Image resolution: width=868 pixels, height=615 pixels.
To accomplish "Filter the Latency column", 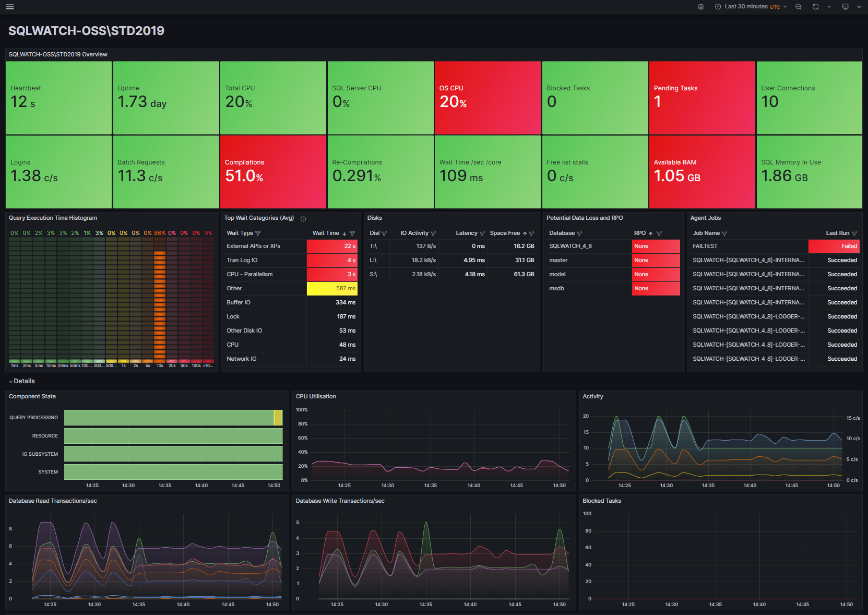I will point(482,233).
